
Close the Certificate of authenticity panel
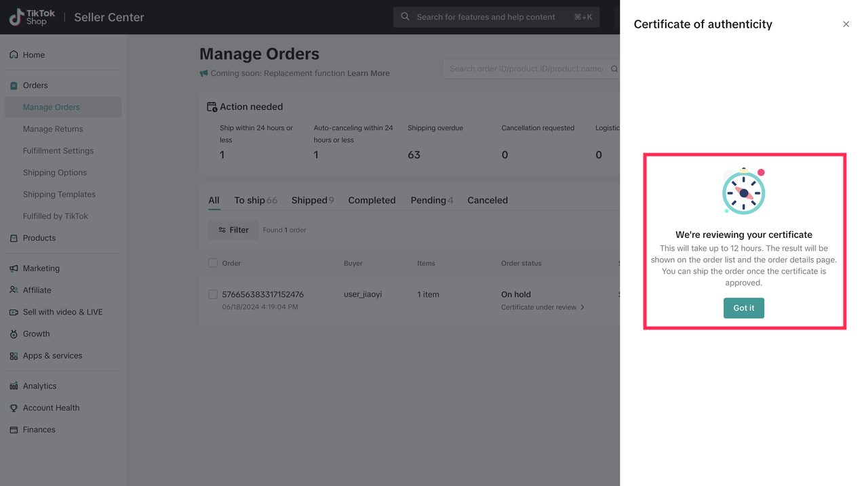846,24
